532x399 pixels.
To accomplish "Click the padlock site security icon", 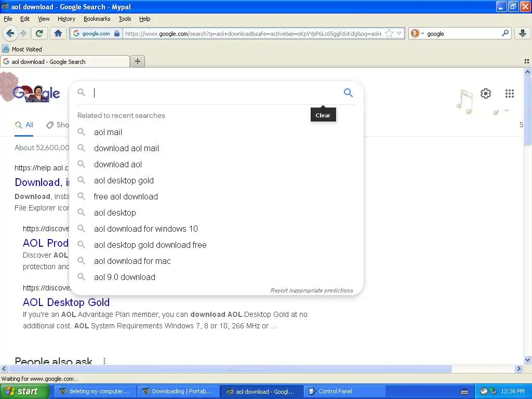I will [117, 33].
